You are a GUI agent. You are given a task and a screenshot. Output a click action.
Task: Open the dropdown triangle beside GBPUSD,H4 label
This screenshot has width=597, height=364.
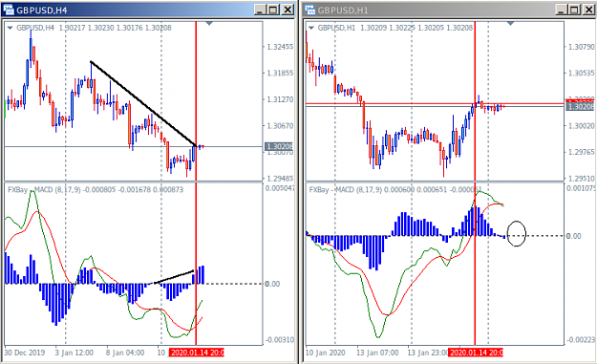click(x=11, y=28)
